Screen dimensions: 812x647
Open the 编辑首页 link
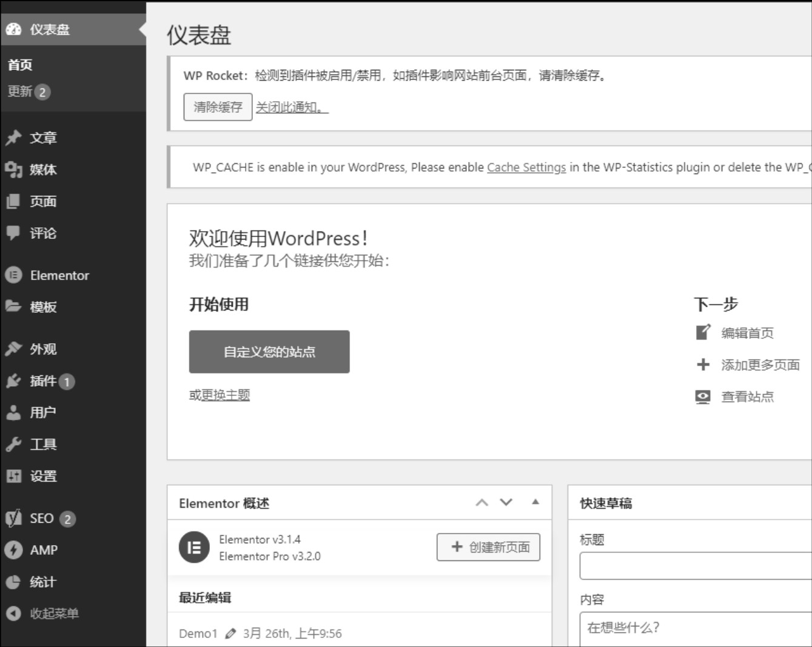pyautogui.click(x=747, y=333)
